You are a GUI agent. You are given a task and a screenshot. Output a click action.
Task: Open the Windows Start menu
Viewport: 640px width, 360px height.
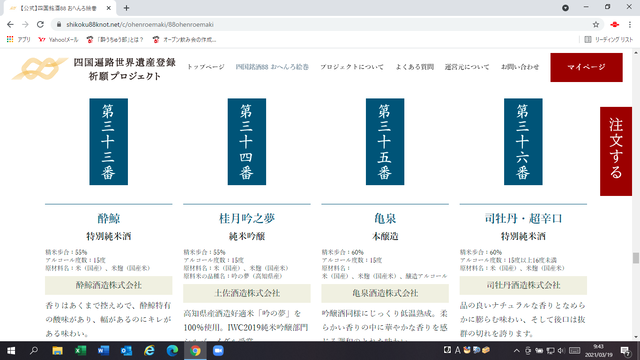(x=11, y=351)
